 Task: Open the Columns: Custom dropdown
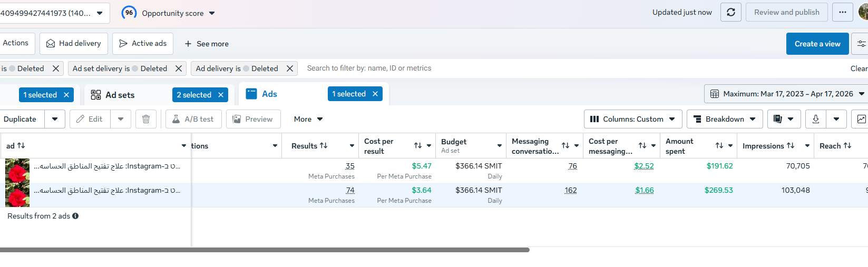tap(632, 119)
